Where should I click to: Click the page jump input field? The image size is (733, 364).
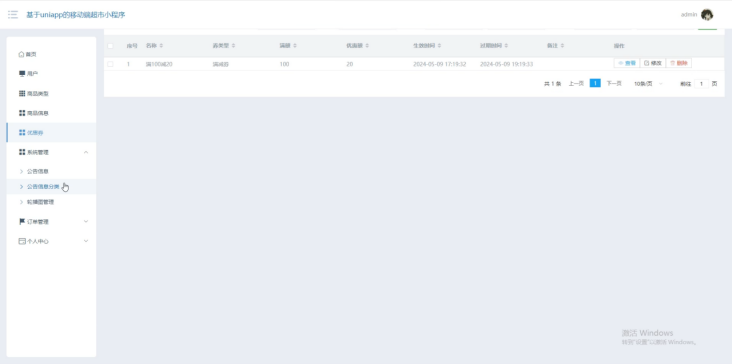pyautogui.click(x=701, y=84)
